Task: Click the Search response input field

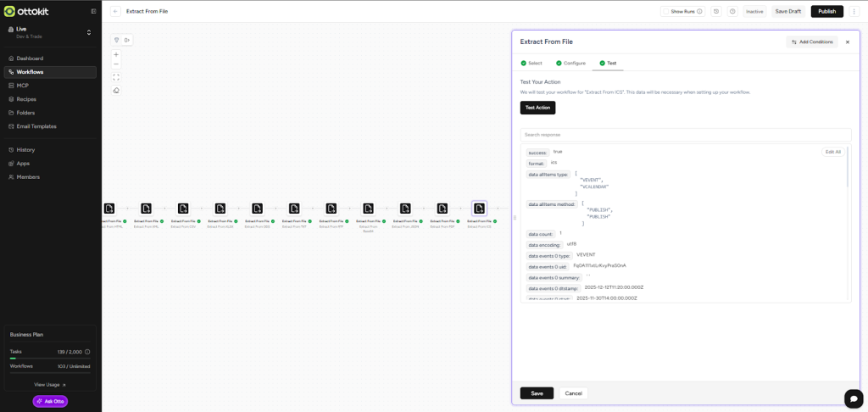Action: pos(685,135)
